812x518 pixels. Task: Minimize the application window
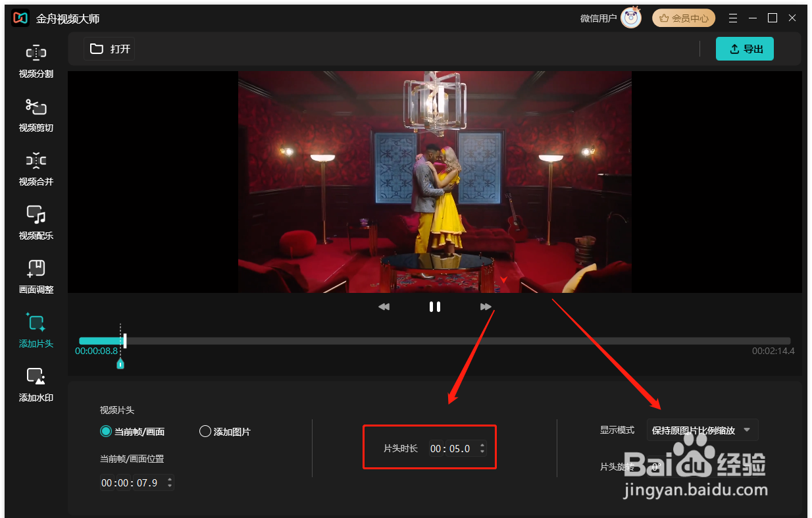tap(753, 18)
